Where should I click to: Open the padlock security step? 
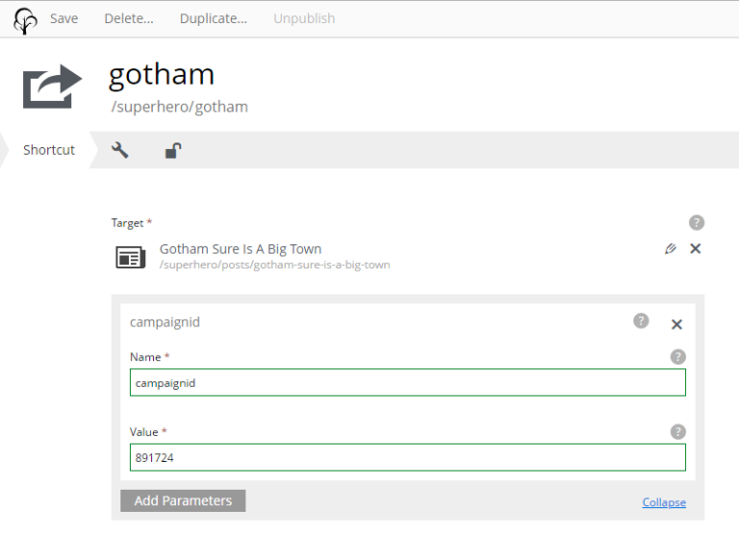pos(173,150)
